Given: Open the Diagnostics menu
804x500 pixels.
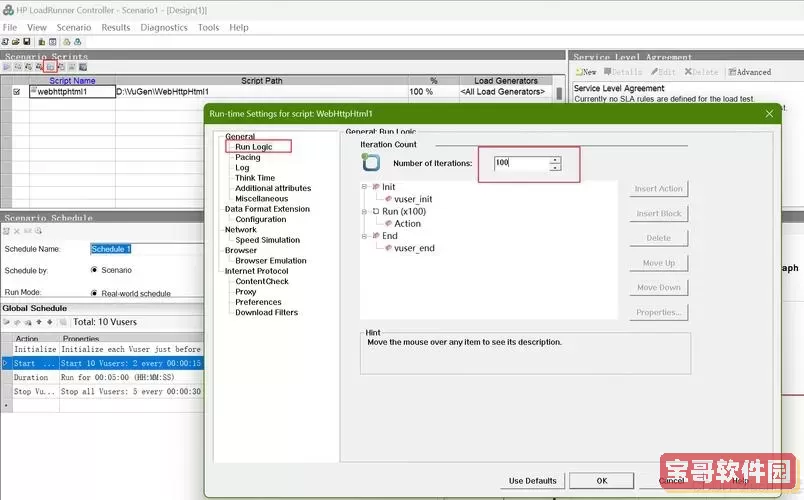Looking at the screenshot, I should 164,27.
